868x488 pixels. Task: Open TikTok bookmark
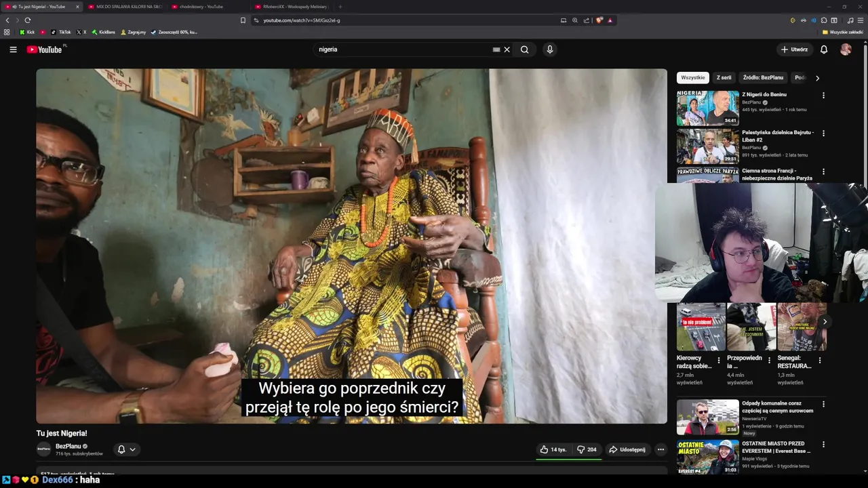[60, 32]
